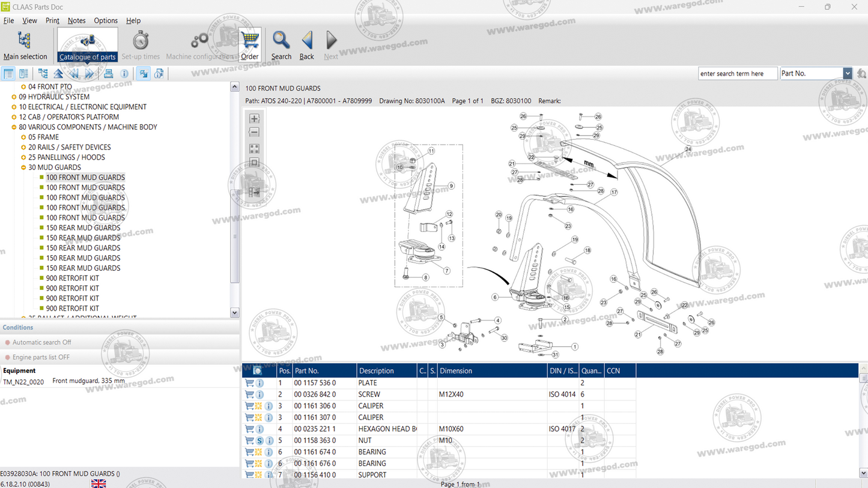Screen dimensions: 868x488
Task: Click the 00 1161 674 0 BEARING row
Action: (440, 452)
